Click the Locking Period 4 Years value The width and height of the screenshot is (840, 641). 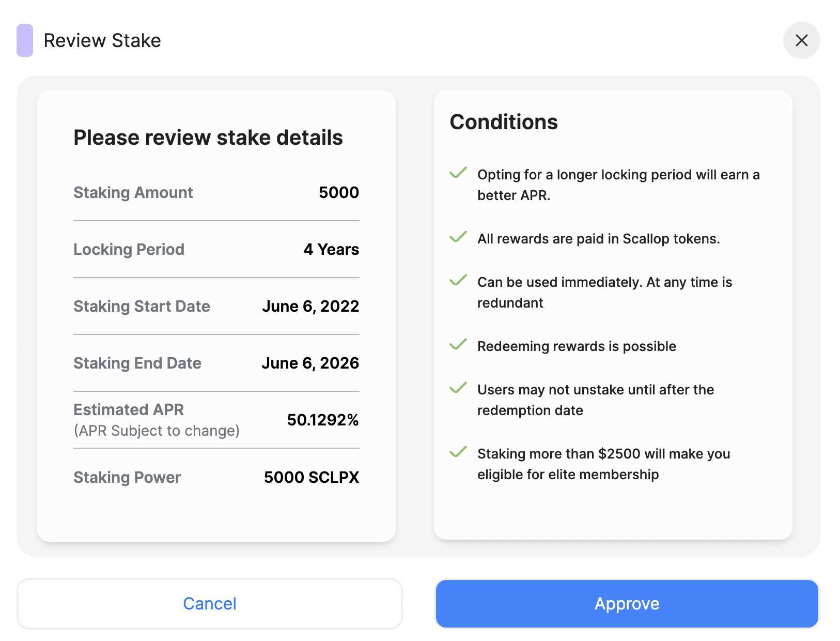[x=331, y=249]
